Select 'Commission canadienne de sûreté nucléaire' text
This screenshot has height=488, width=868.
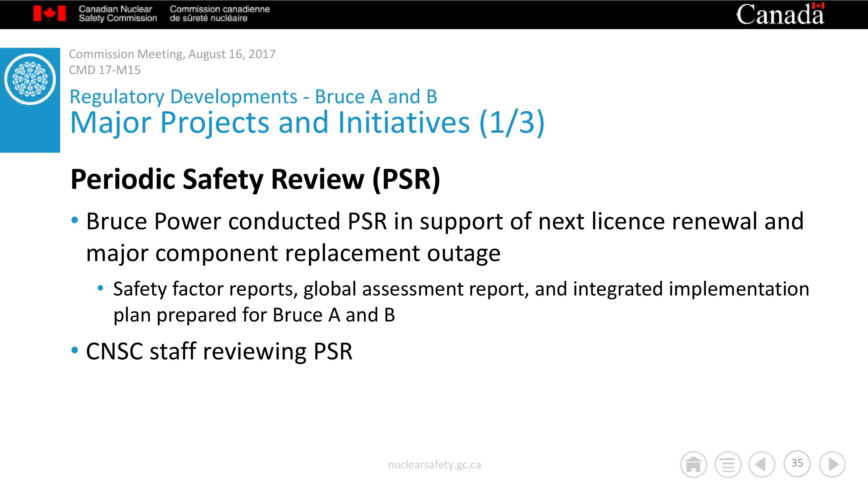coord(220,14)
